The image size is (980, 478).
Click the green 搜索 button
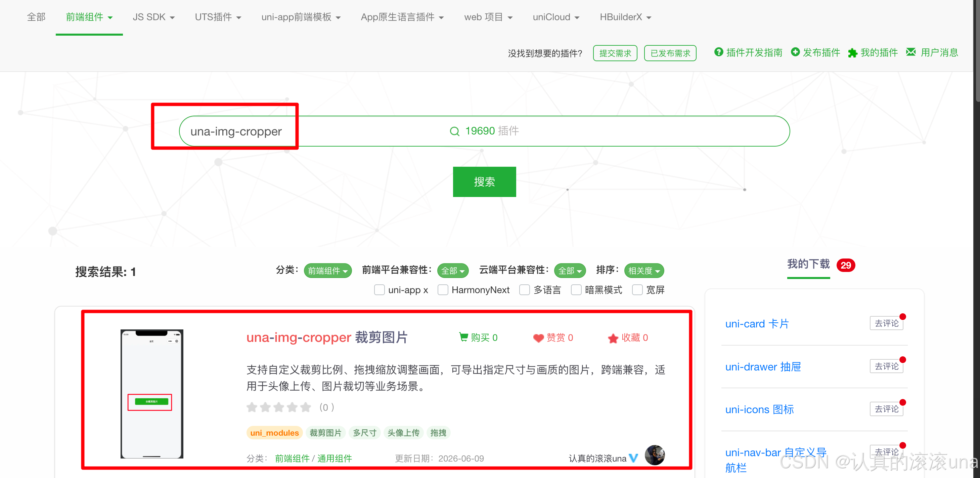point(484,182)
